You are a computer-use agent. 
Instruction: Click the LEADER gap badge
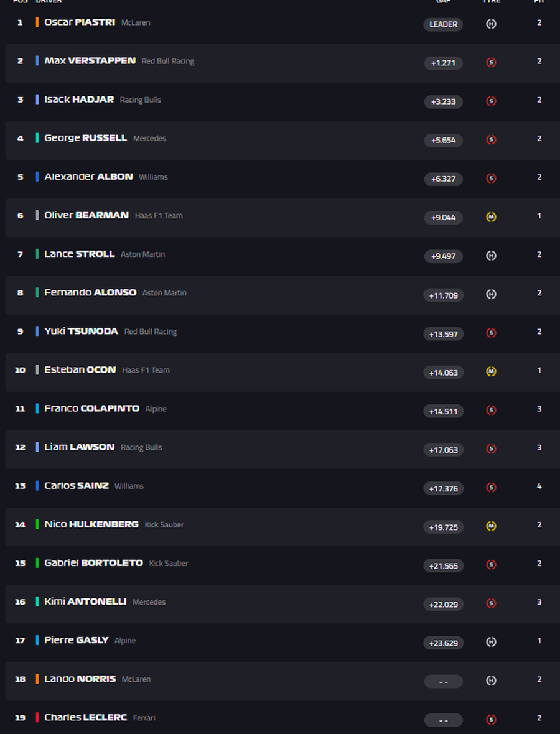coord(443,24)
